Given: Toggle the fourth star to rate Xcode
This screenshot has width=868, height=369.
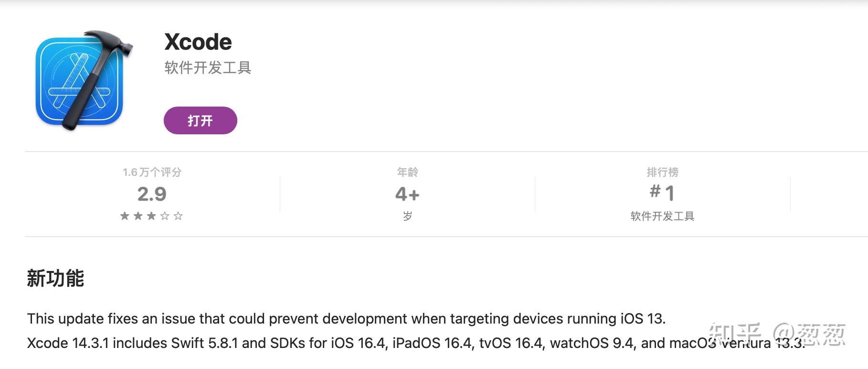Looking at the screenshot, I should coord(165,216).
